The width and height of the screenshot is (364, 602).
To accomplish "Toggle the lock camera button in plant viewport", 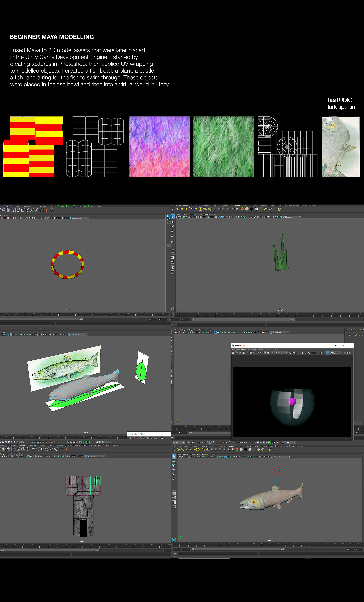I will coord(181,217).
